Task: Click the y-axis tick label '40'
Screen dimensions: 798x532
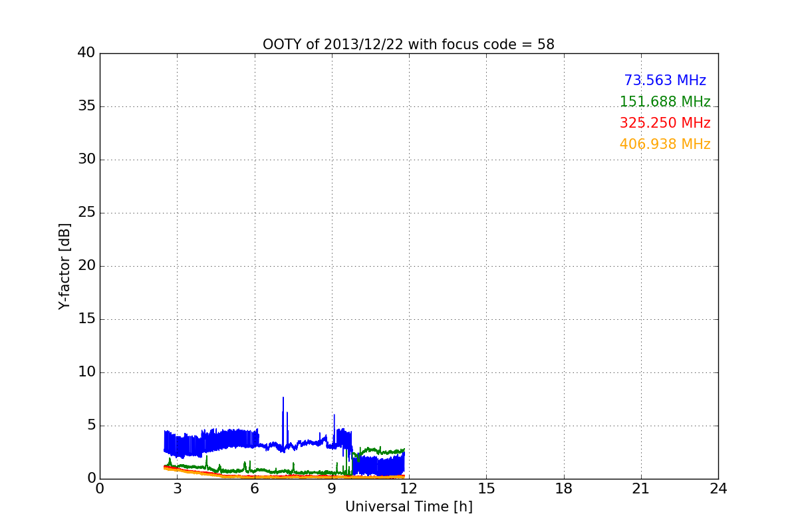Action: click(x=86, y=53)
